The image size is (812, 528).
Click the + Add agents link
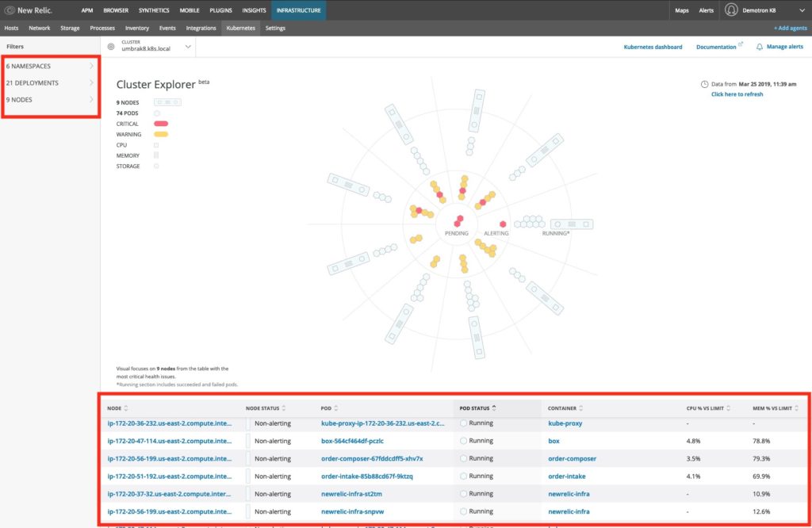click(791, 28)
